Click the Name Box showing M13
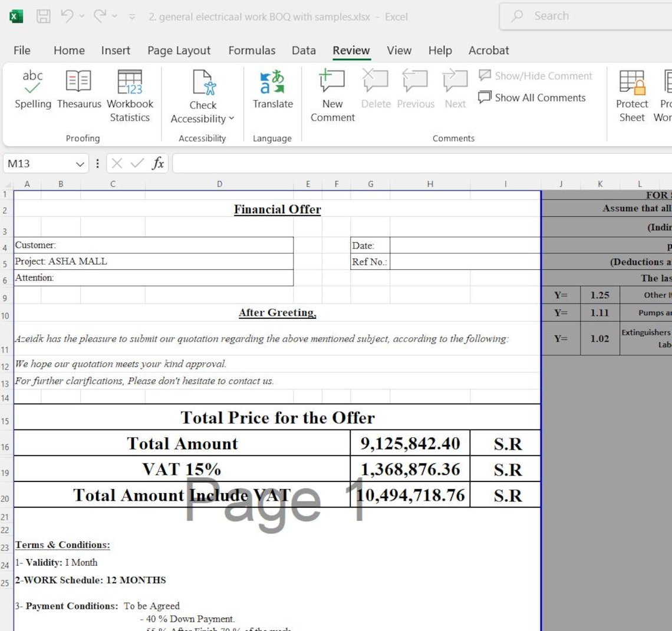 tap(38, 164)
